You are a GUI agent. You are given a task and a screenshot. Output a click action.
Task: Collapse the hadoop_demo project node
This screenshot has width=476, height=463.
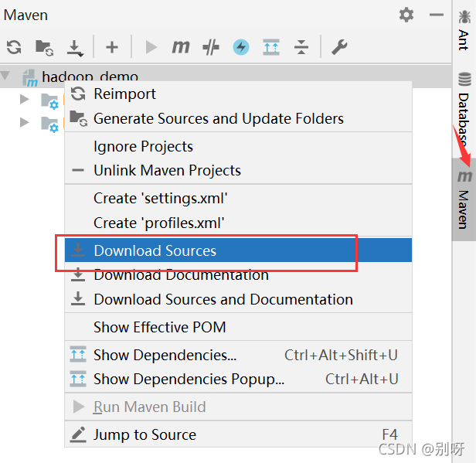pos(5,75)
